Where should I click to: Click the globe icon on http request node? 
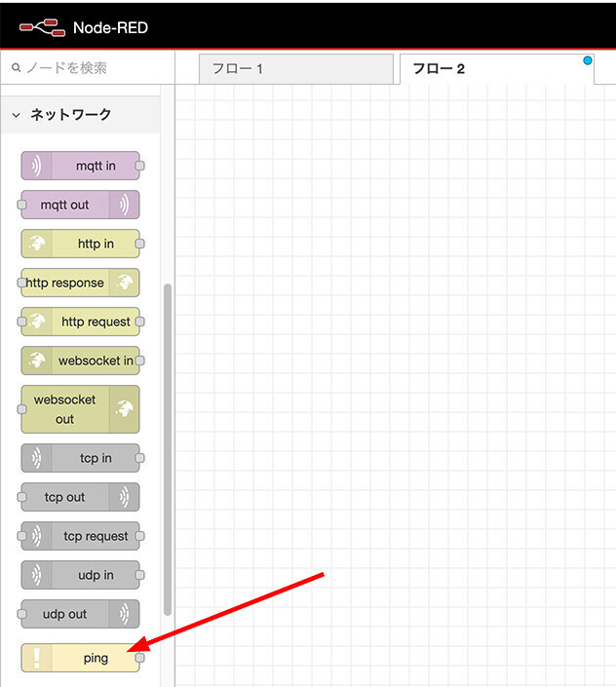pyautogui.click(x=37, y=322)
